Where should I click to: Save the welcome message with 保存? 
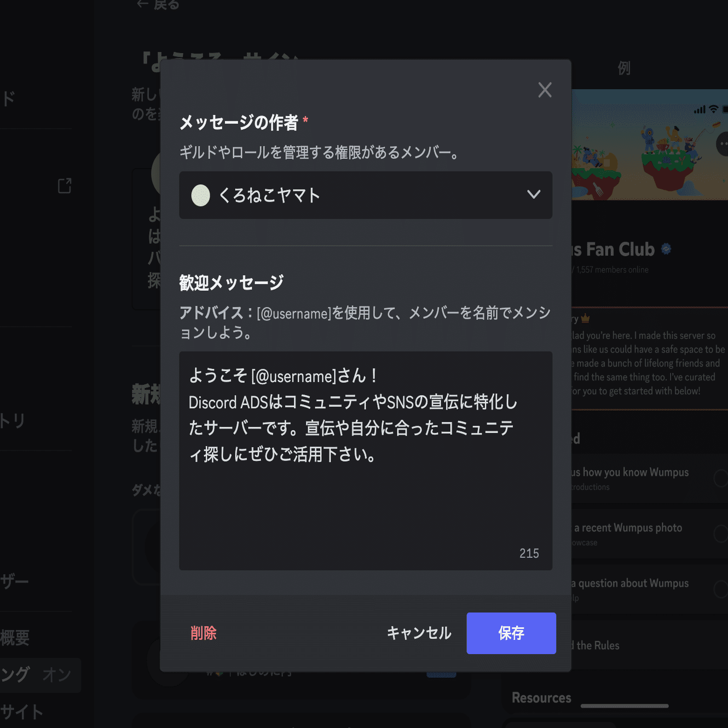tap(511, 633)
